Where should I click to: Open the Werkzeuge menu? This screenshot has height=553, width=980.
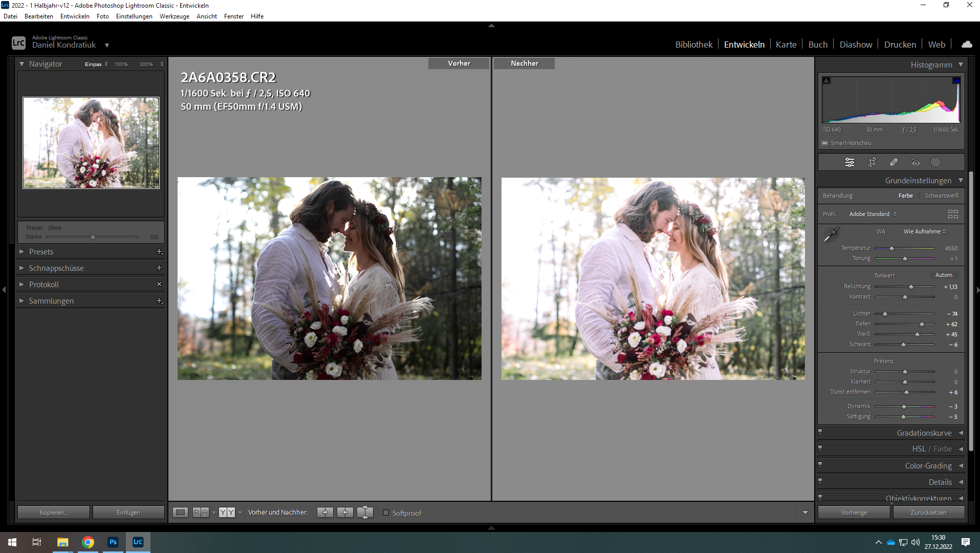pyautogui.click(x=174, y=16)
